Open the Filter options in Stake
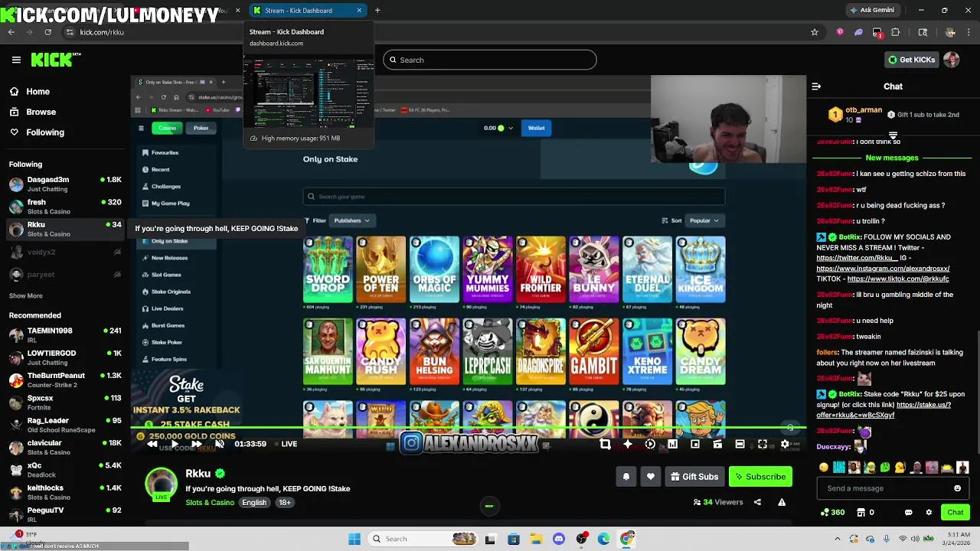This screenshot has width=980, height=551. [x=315, y=220]
